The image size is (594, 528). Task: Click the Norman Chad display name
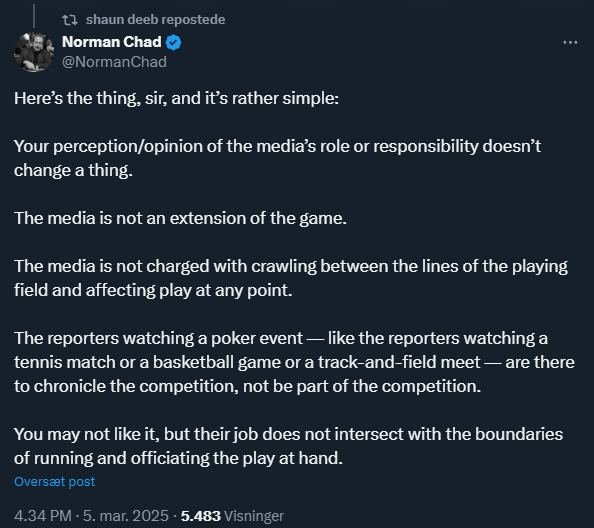tap(112, 42)
